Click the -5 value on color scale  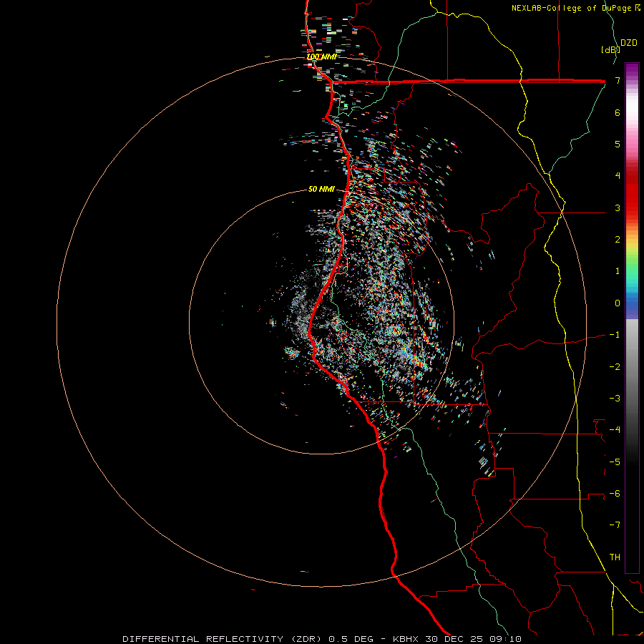click(615, 462)
